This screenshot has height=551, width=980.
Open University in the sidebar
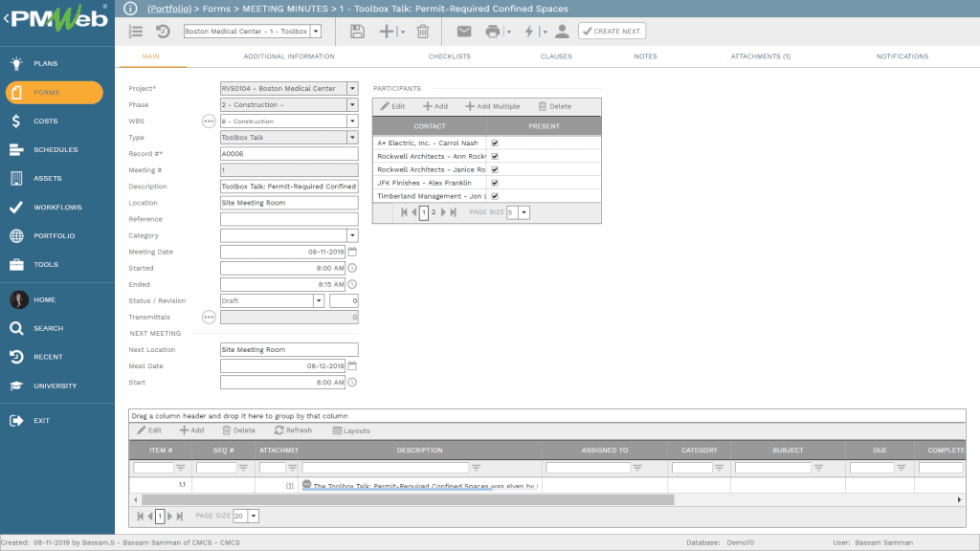pos(56,386)
